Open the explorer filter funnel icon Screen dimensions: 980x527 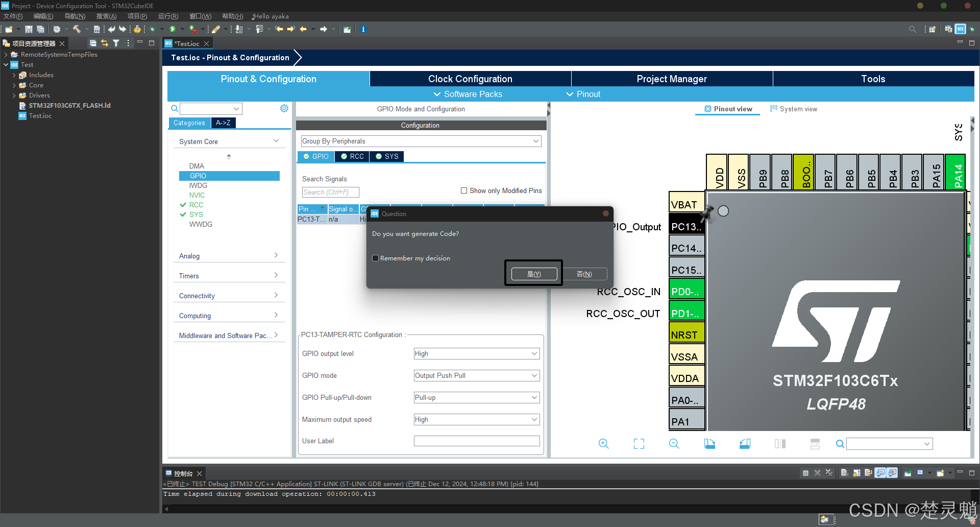[116, 43]
